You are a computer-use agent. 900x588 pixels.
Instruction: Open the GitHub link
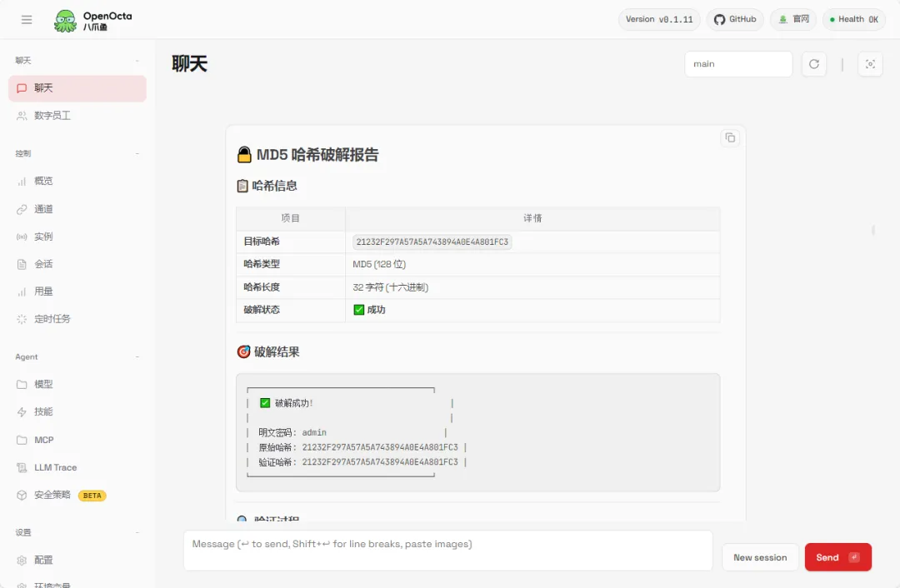coord(735,19)
